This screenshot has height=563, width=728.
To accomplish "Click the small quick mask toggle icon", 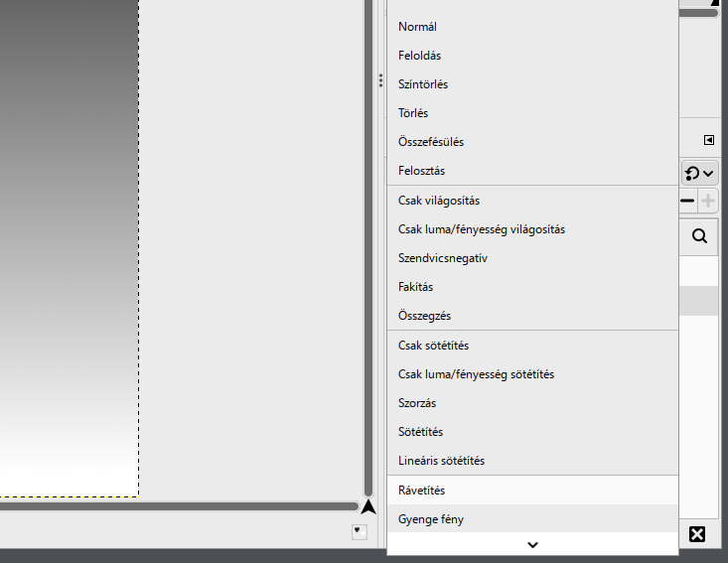I will (x=360, y=532).
